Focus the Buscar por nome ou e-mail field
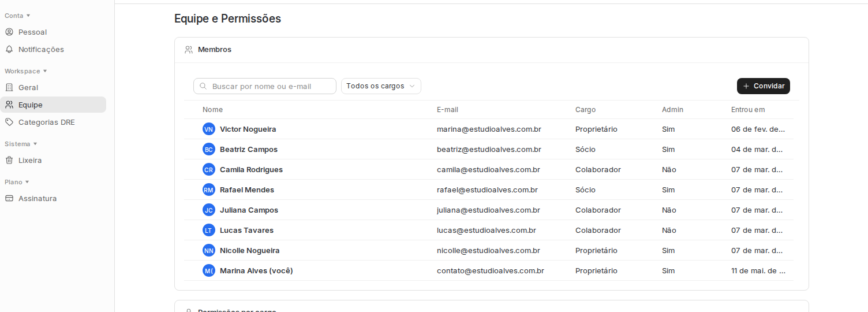The height and width of the screenshot is (312, 868). tap(265, 86)
